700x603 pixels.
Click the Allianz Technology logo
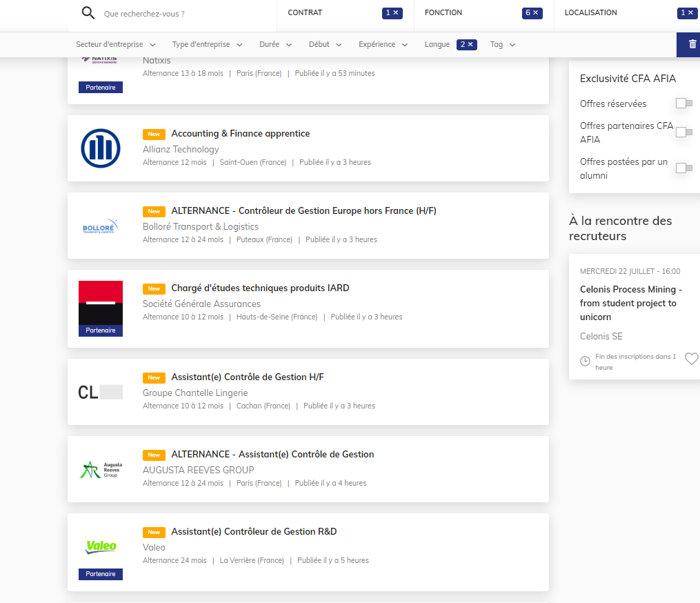pyautogui.click(x=101, y=148)
